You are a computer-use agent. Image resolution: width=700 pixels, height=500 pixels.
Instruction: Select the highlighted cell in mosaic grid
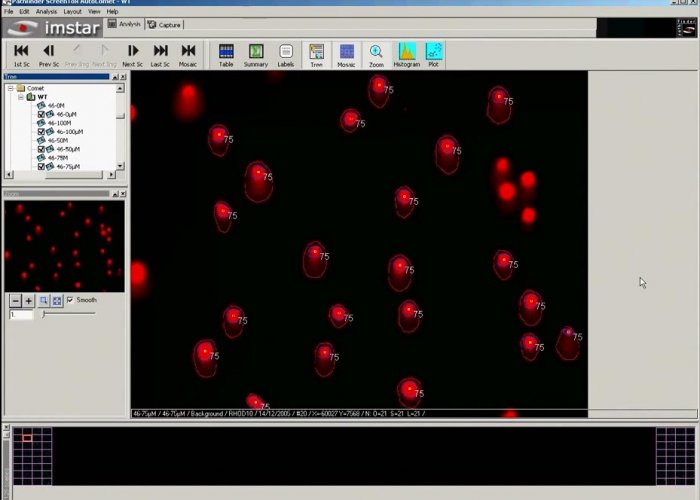(x=27, y=438)
